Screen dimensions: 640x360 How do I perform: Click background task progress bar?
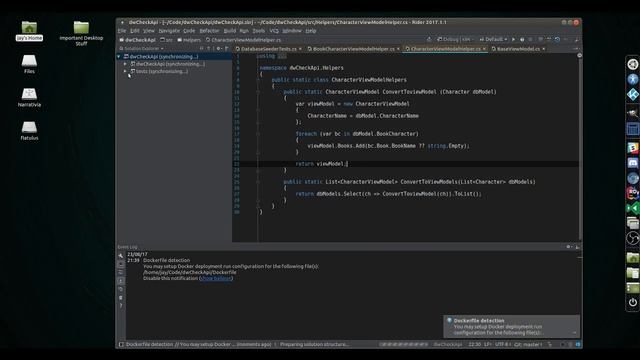(x=403, y=344)
